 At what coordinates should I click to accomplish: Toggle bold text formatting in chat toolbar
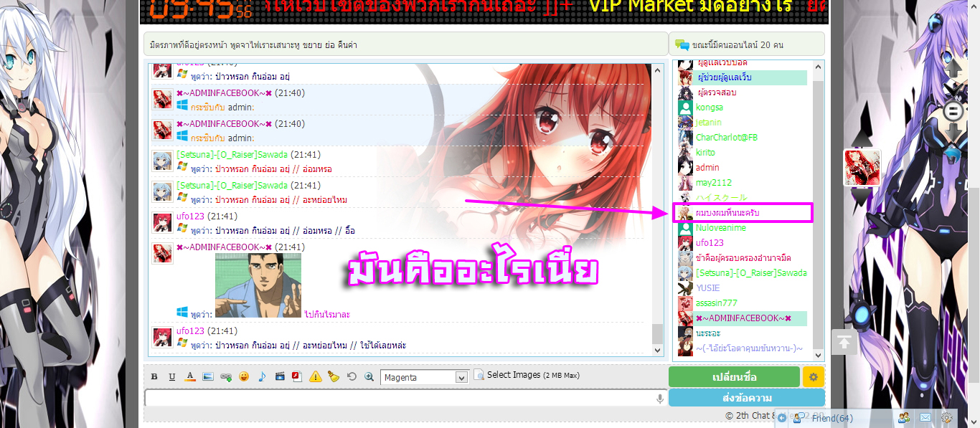[154, 376]
